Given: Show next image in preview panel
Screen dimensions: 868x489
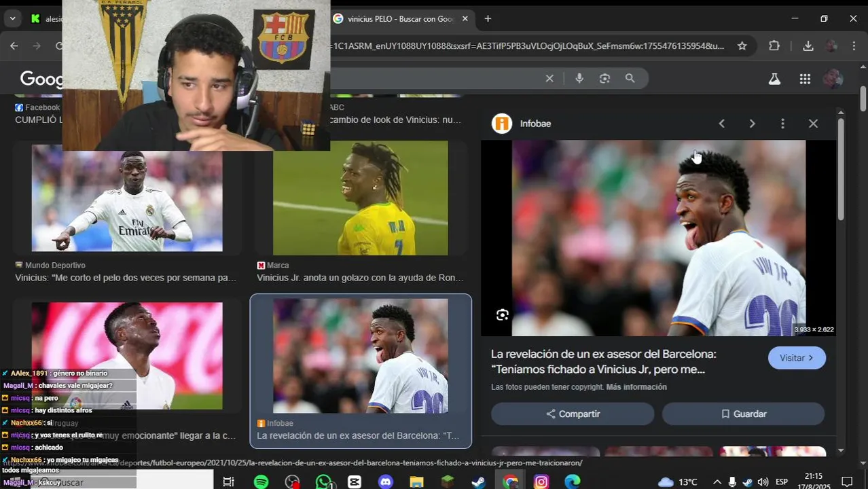Looking at the screenshot, I should tap(752, 124).
